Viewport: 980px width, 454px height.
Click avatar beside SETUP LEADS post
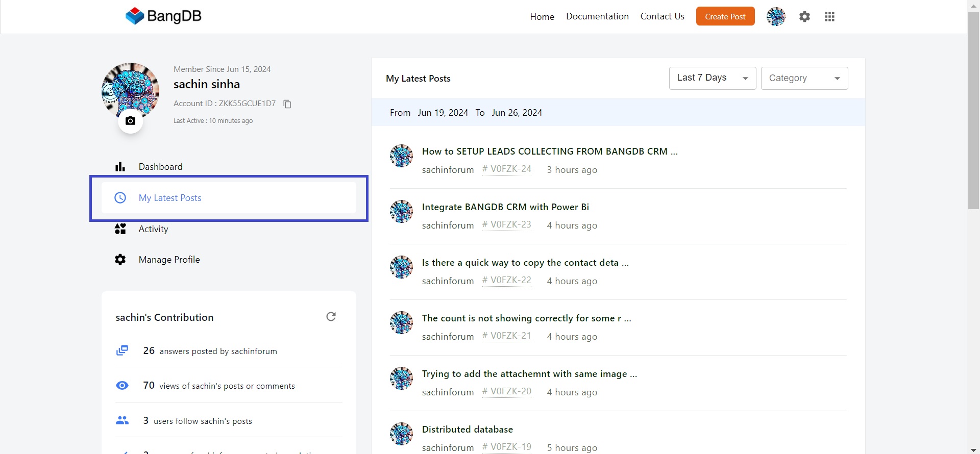[401, 156]
